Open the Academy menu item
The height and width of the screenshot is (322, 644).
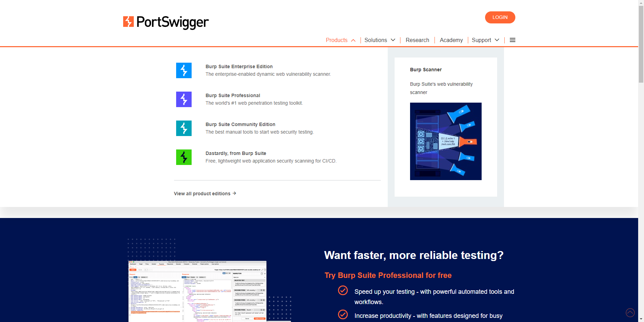coord(451,40)
